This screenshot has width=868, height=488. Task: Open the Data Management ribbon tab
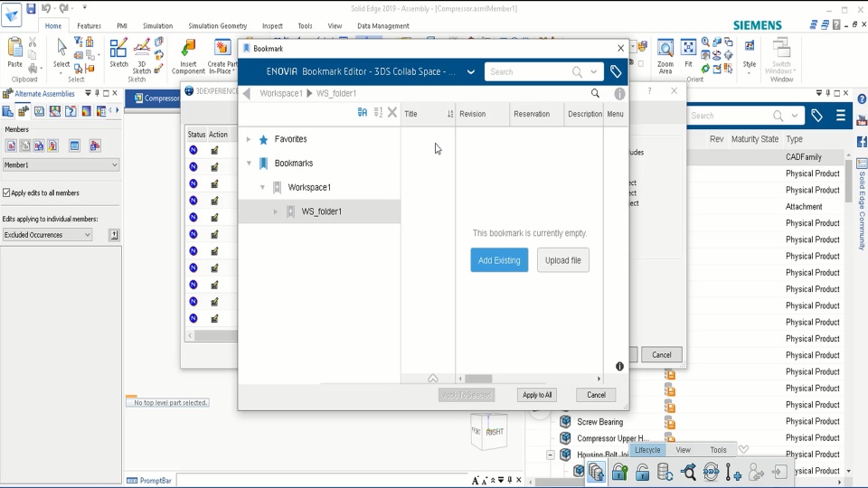[383, 26]
